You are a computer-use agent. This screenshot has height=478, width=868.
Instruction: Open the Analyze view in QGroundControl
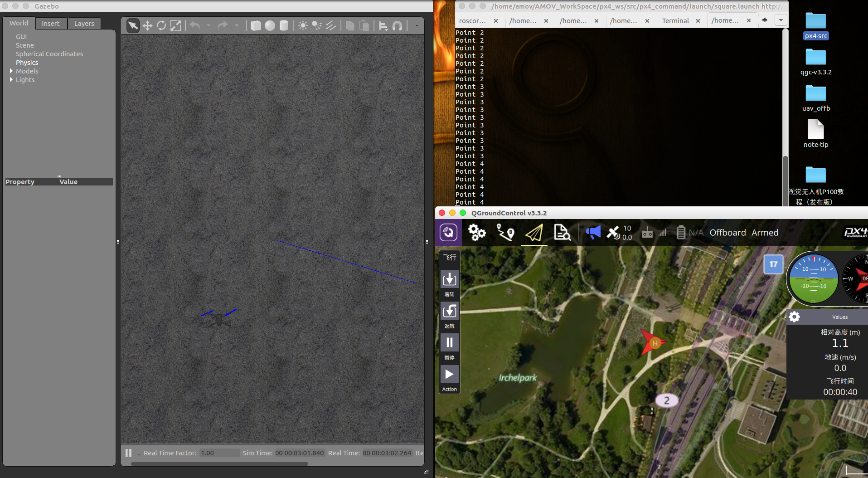click(x=562, y=233)
